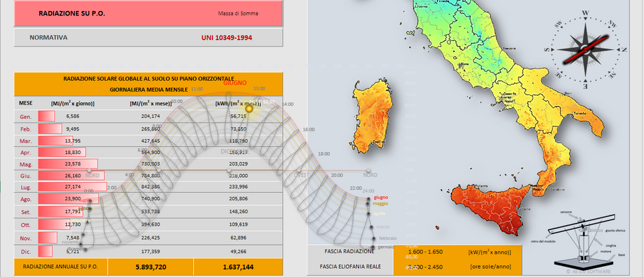Click the FASCIA ELIOFANIA REALE label
Screen dimensions: 644x277
tap(352, 267)
